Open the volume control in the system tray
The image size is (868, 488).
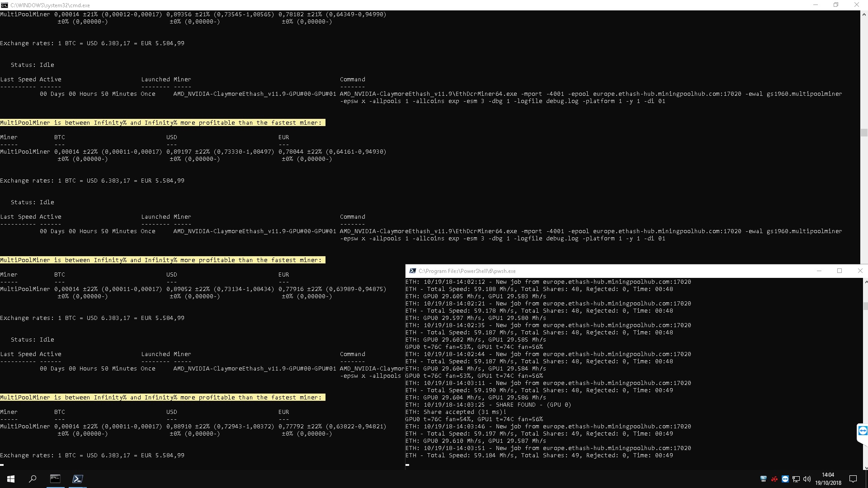point(807,479)
